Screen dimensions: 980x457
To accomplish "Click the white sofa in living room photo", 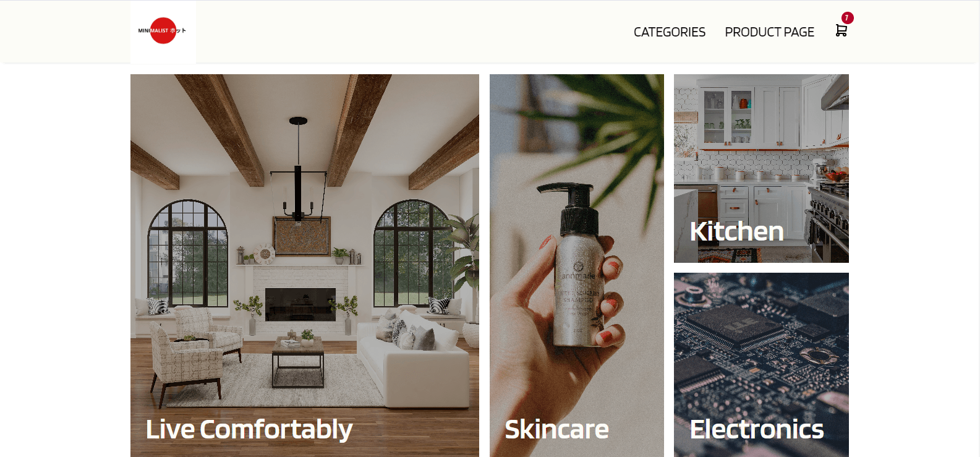I will [413, 364].
